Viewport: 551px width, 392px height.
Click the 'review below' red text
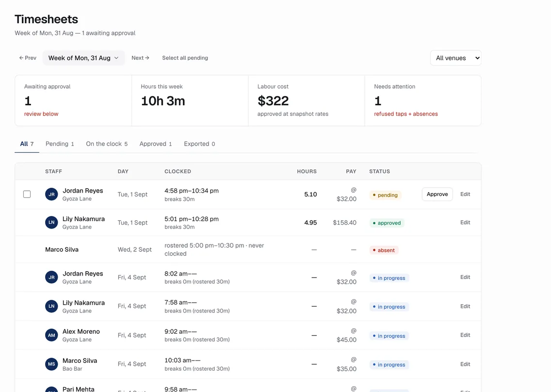pos(41,114)
